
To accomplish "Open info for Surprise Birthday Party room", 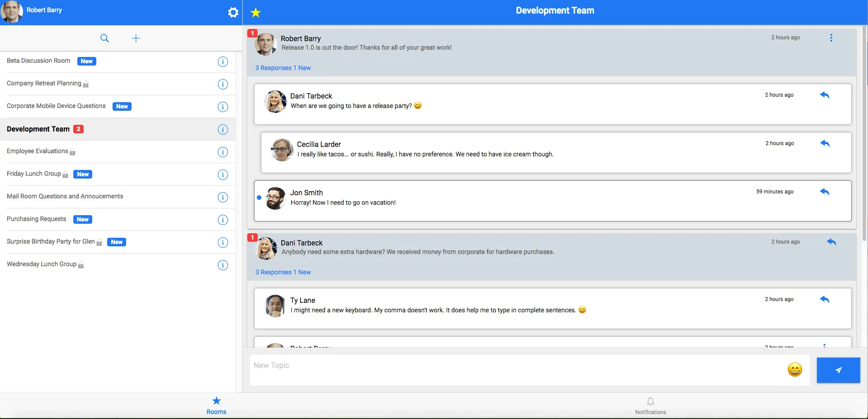I will [223, 242].
